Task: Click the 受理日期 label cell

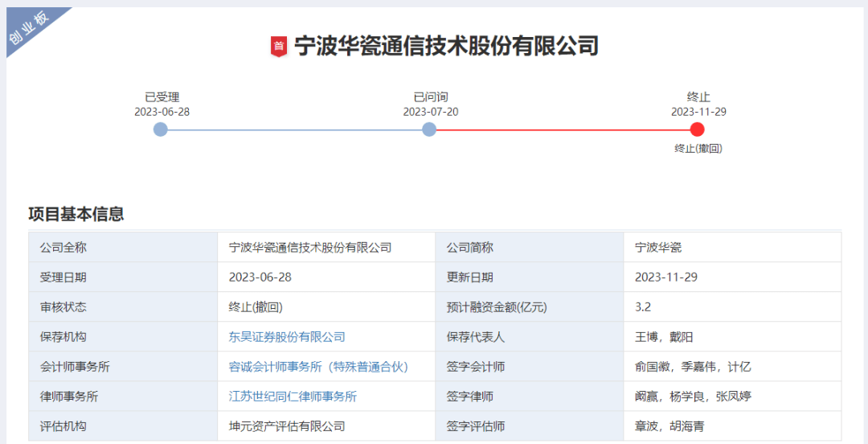Action: point(123,277)
